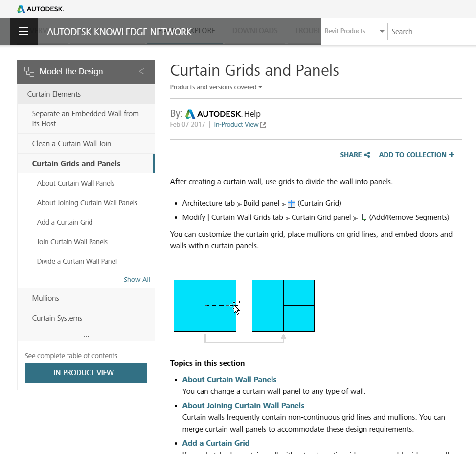Open the About Curtain Wall Panels link
Viewport: 476px width, 454px height.
click(x=229, y=380)
